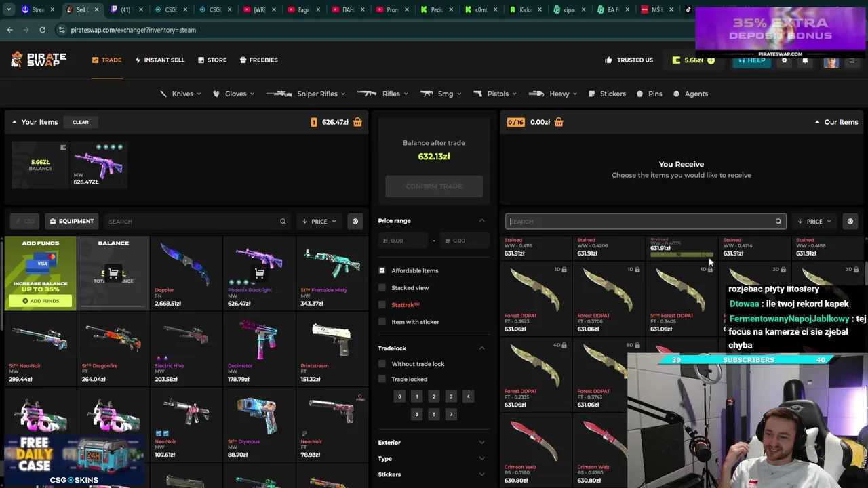The image size is (868, 488).
Task: Select the Doppler knife 2,668.51zł
Action: coord(186,272)
